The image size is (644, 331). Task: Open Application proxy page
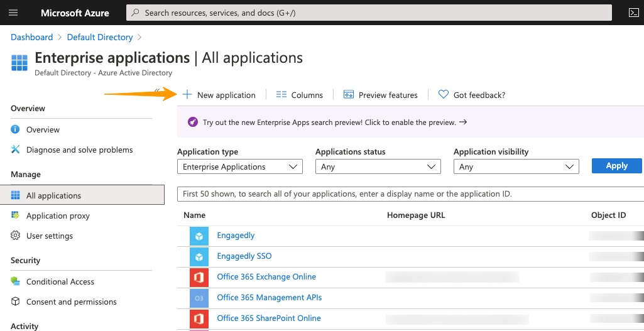pos(58,215)
